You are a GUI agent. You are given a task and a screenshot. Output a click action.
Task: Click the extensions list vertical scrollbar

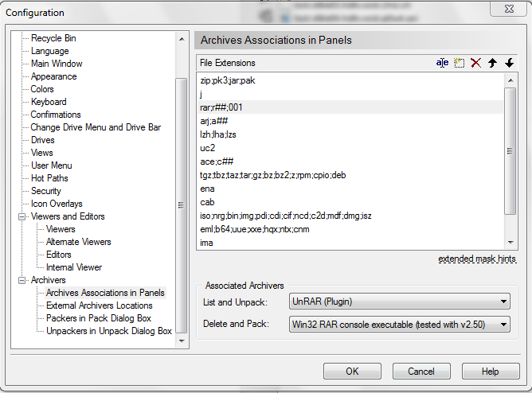510,159
